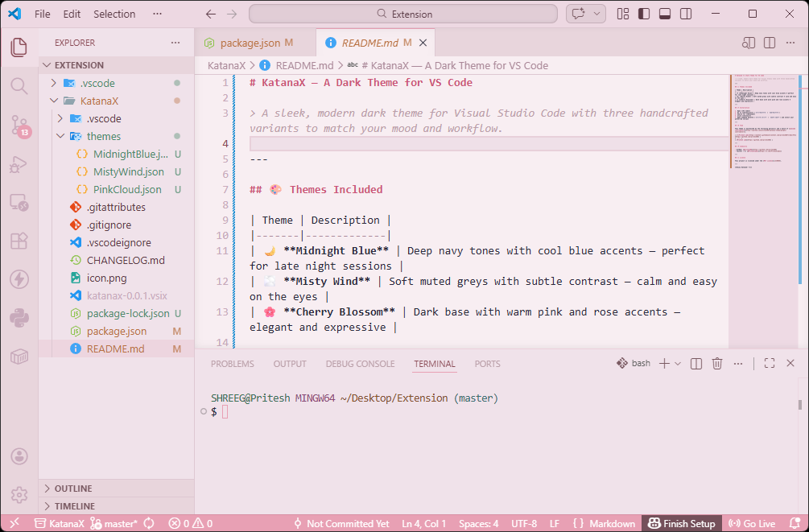Screen dimensions: 809x532
Task: Go forward with the right arrow
Action: (232, 14)
